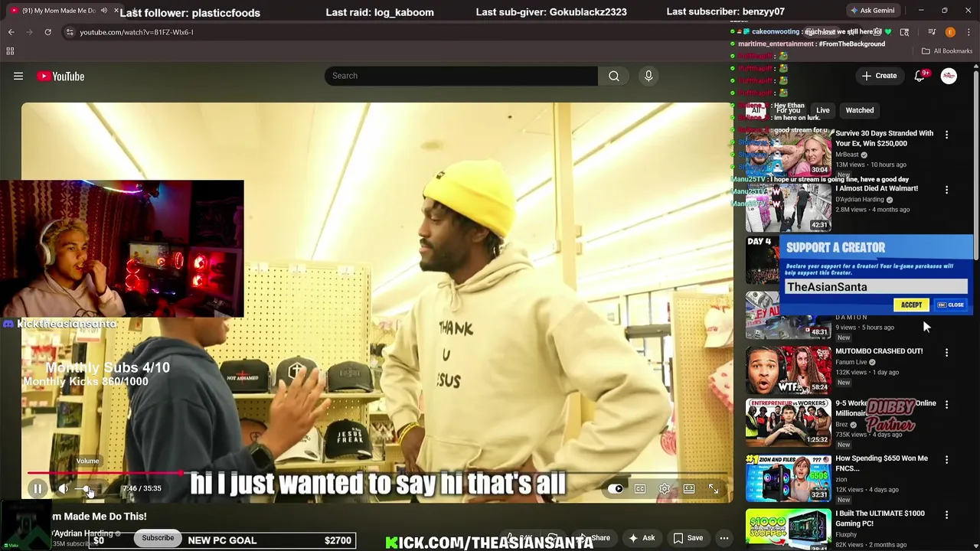Open the player settings gear

(665, 488)
